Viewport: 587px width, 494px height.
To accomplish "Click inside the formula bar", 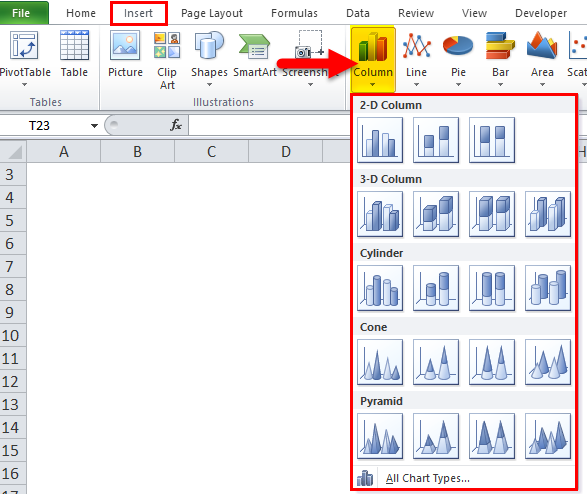I will (x=270, y=125).
